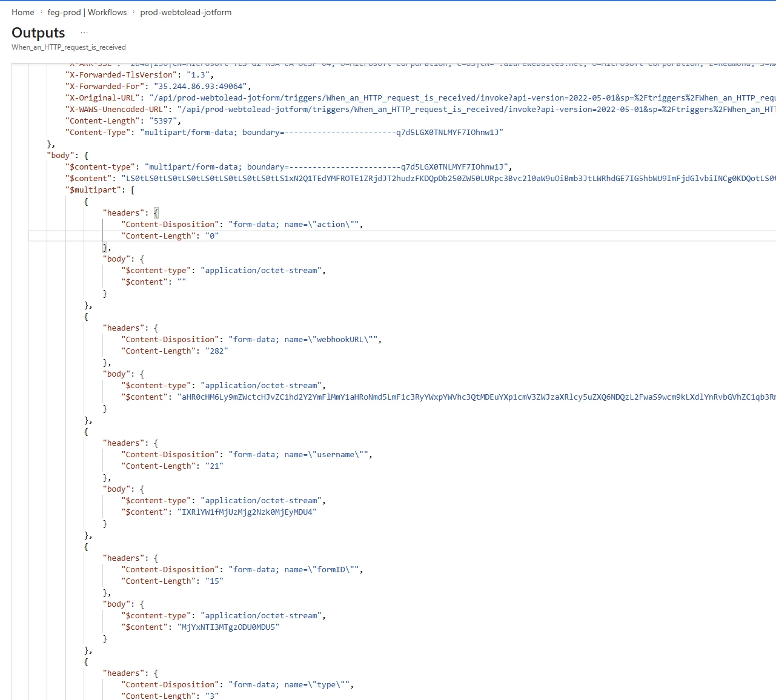Click the top-level "body" key
This screenshot has height=700, width=776.
coord(61,156)
